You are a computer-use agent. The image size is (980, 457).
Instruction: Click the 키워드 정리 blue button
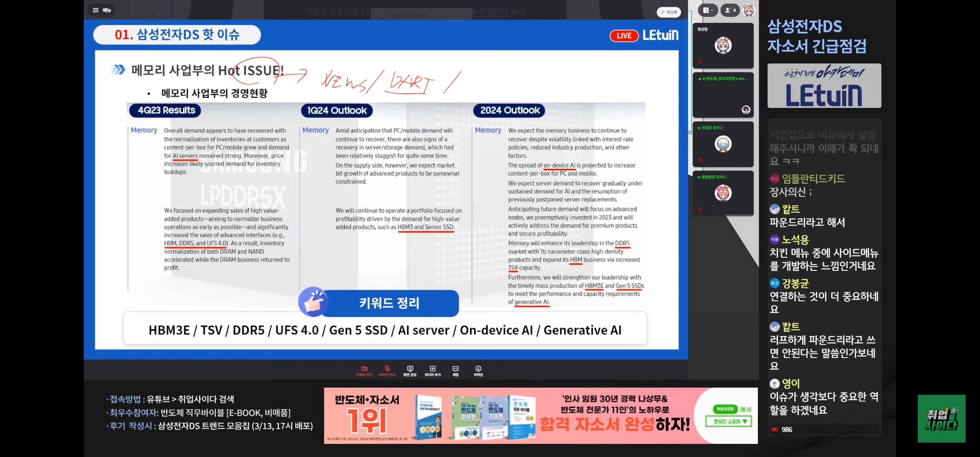389,303
